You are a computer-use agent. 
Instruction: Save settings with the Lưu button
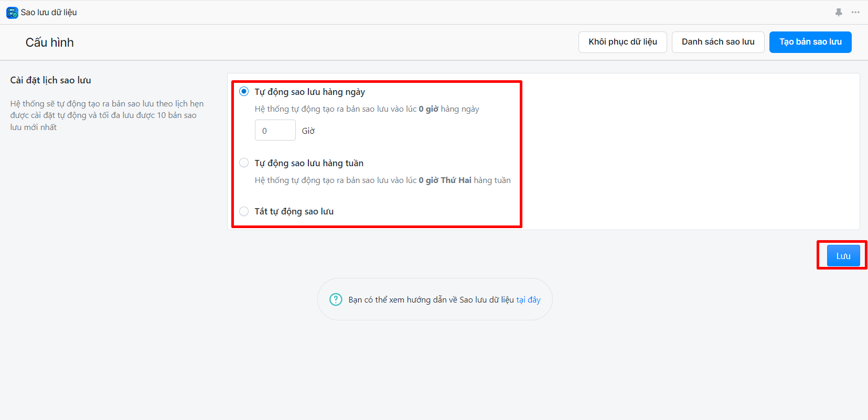tap(843, 256)
